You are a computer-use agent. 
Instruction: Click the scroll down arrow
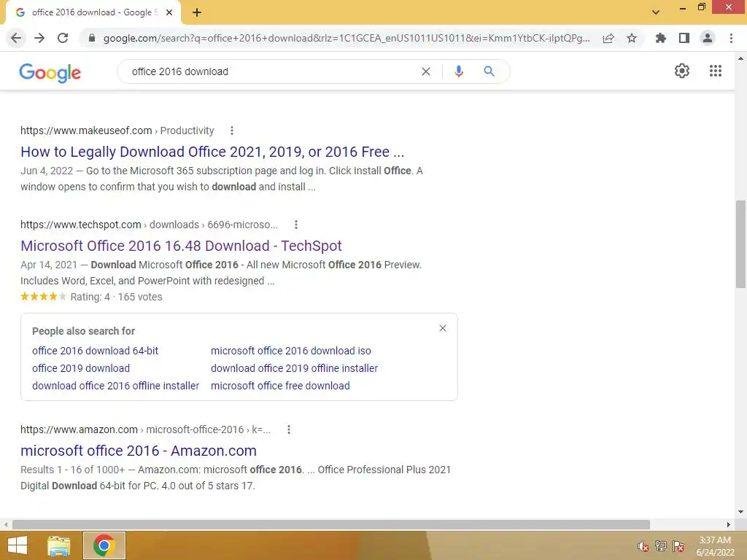tap(740, 513)
